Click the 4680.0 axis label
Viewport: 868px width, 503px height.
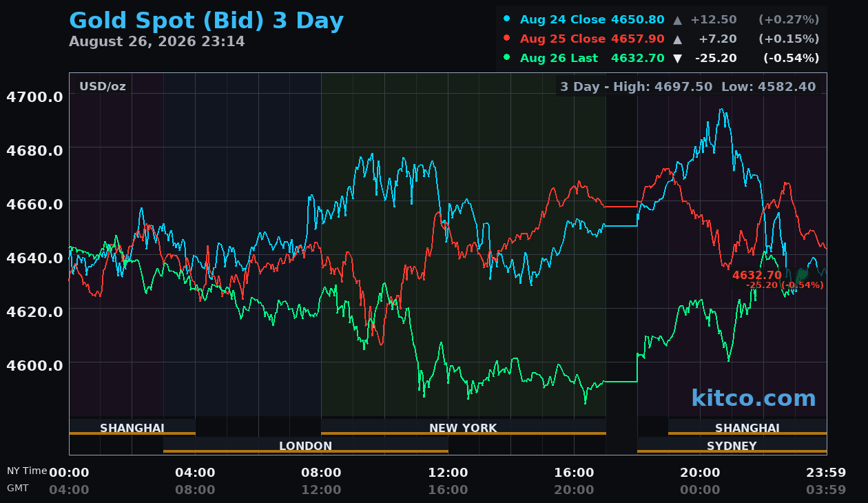tap(34, 150)
